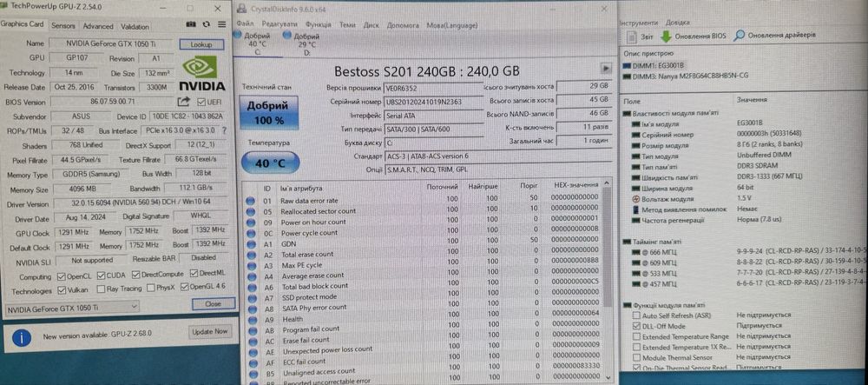Image resolution: width=868 pixels, height=385 pixels.
Task: Open the Теми menu
Action: tap(348, 25)
